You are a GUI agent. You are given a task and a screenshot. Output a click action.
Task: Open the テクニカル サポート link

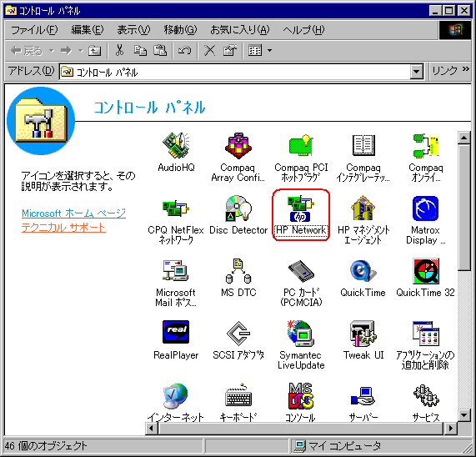pos(63,228)
